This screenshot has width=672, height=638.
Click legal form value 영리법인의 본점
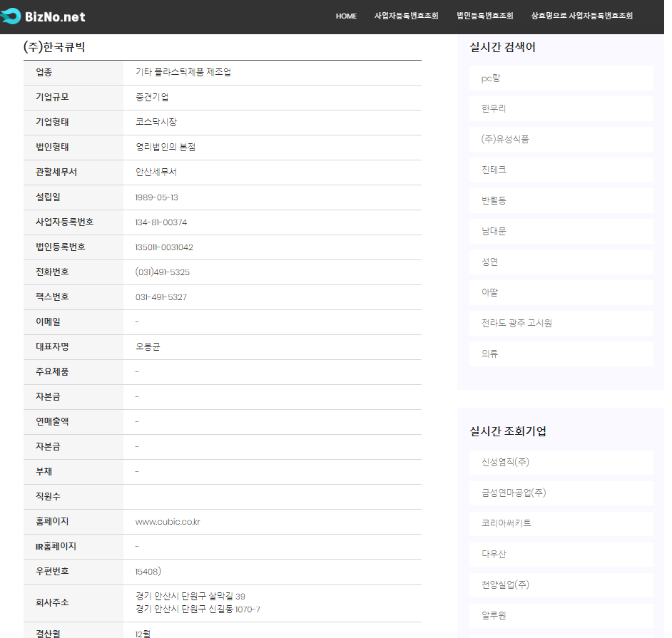click(x=166, y=148)
